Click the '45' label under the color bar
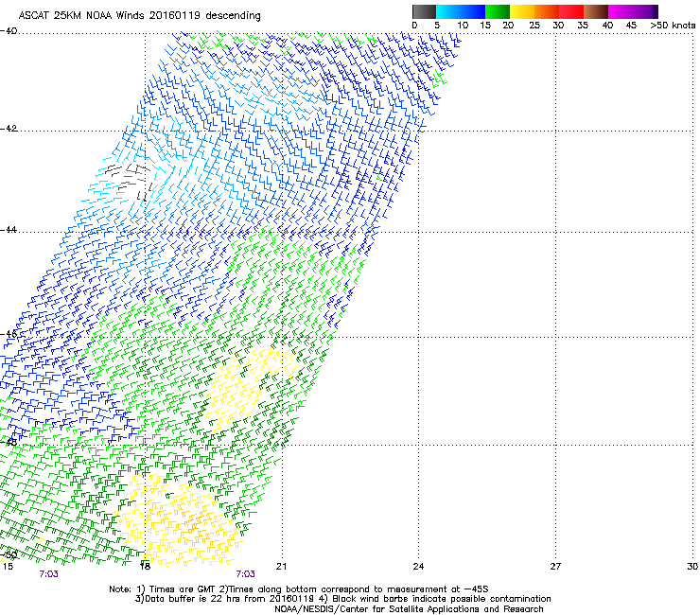This screenshot has width=700, height=615. (631, 26)
